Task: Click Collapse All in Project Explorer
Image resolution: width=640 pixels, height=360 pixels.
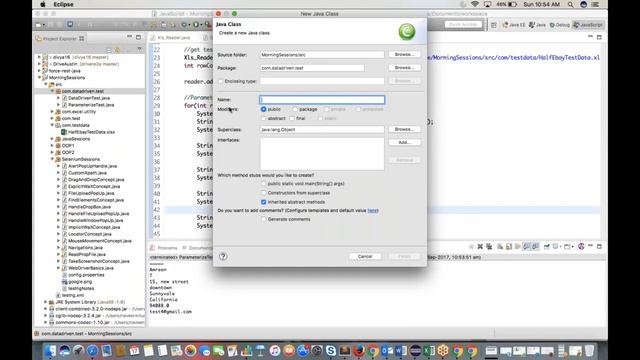Action: [109, 50]
